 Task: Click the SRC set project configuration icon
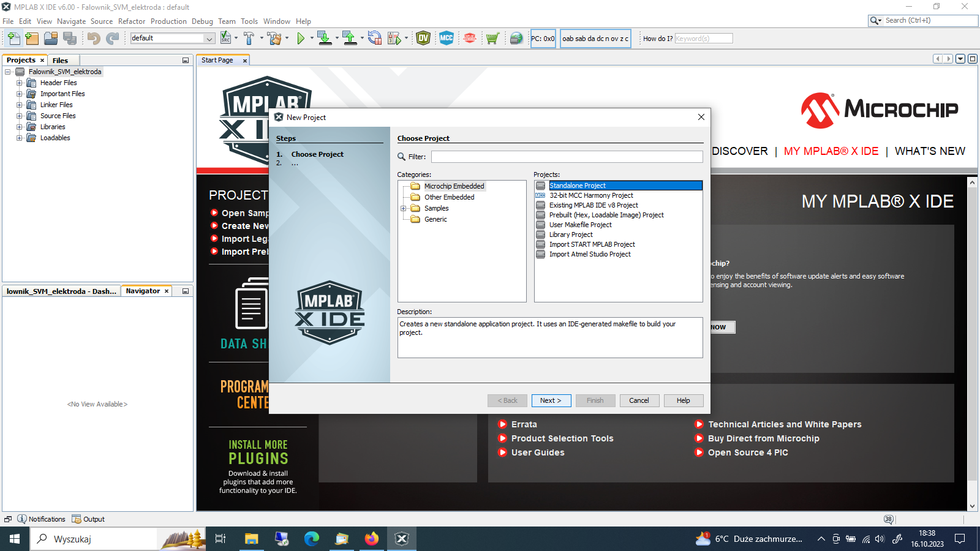pos(226,38)
